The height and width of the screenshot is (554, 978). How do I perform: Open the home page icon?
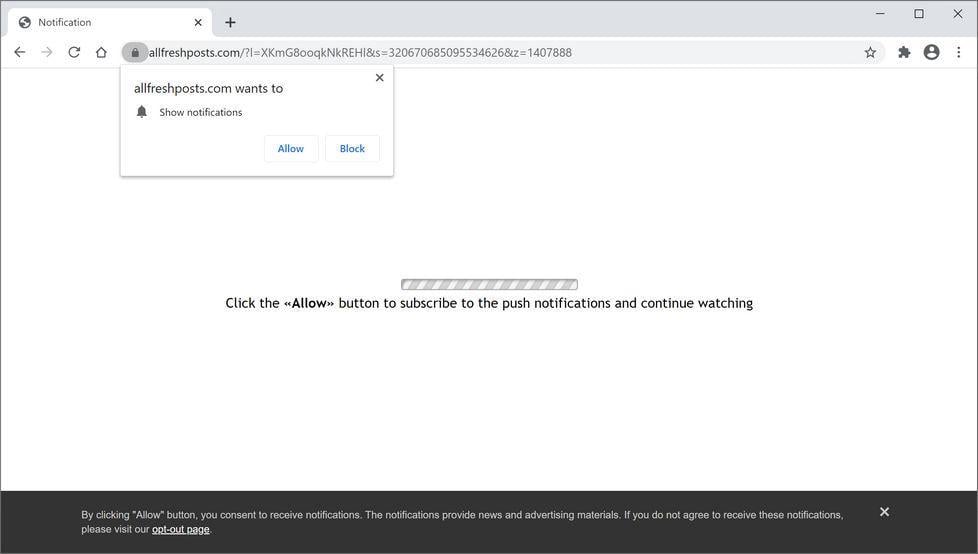[x=101, y=52]
